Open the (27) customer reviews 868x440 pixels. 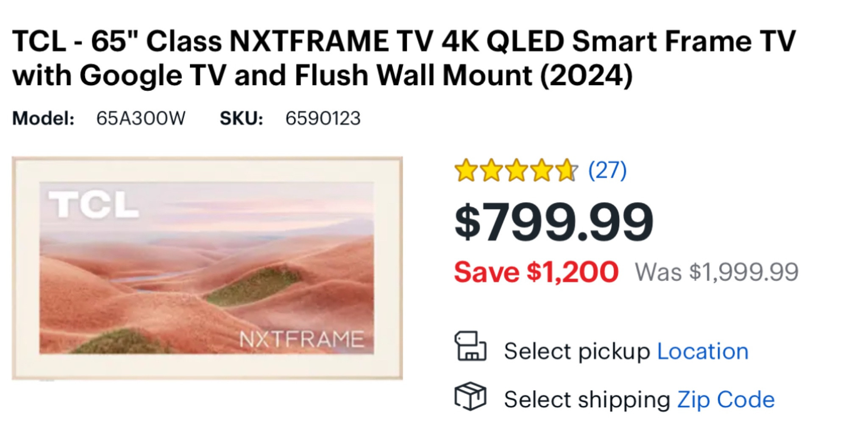pos(607,170)
